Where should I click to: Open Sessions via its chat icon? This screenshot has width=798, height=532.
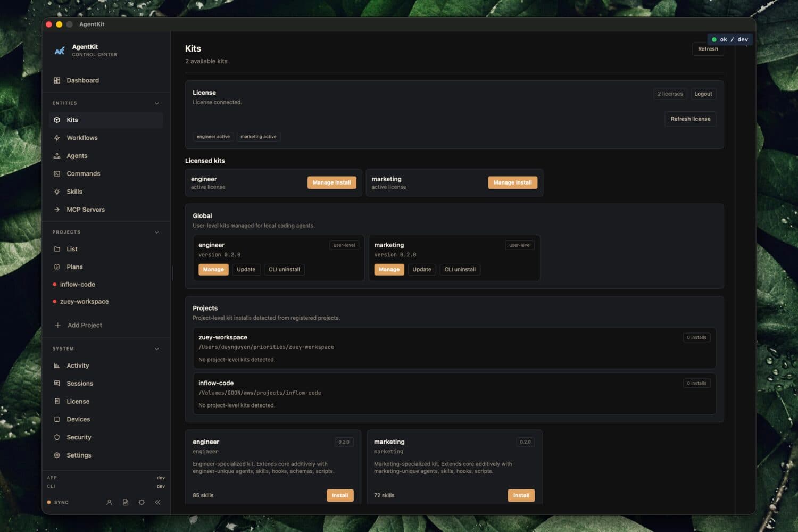[57, 384]
